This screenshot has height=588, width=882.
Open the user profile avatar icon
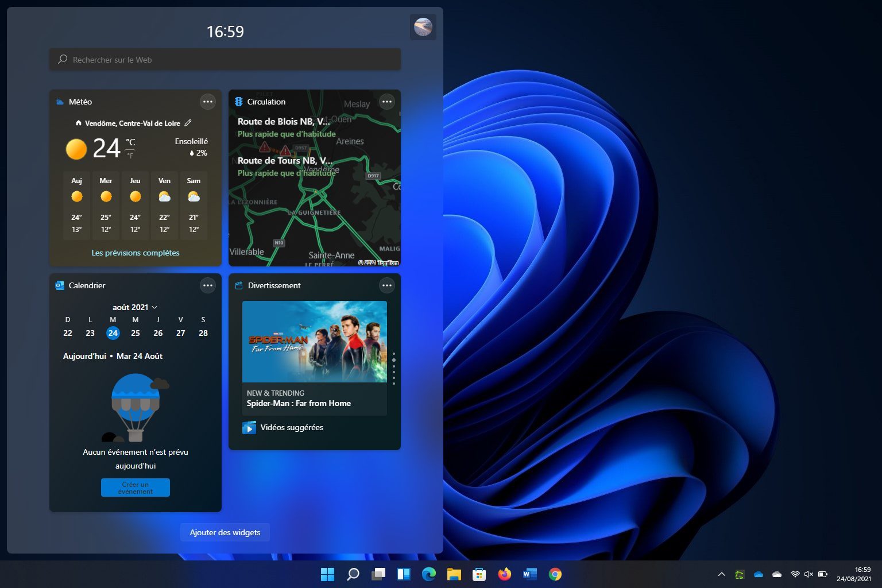[423, 27]
